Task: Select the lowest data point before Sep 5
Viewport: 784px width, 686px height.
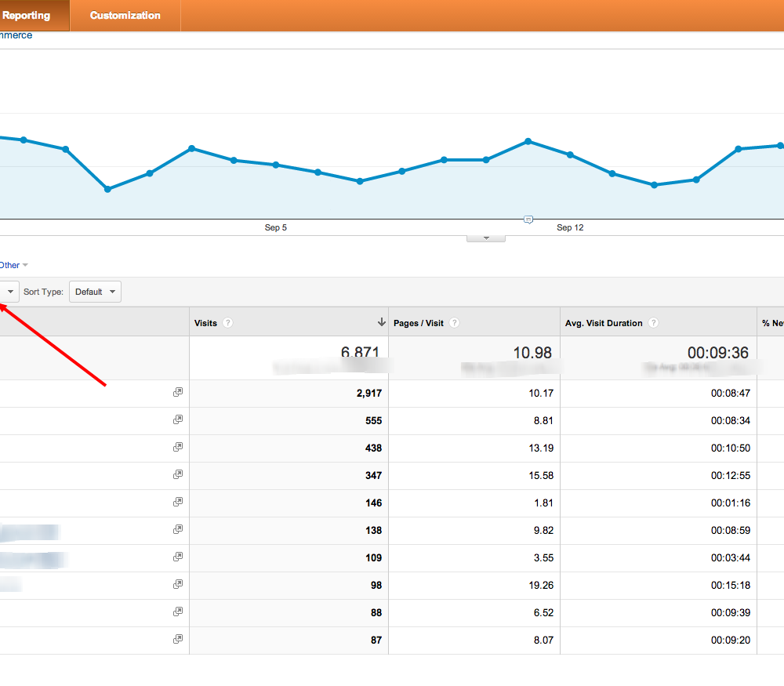Action: (107, 189)
